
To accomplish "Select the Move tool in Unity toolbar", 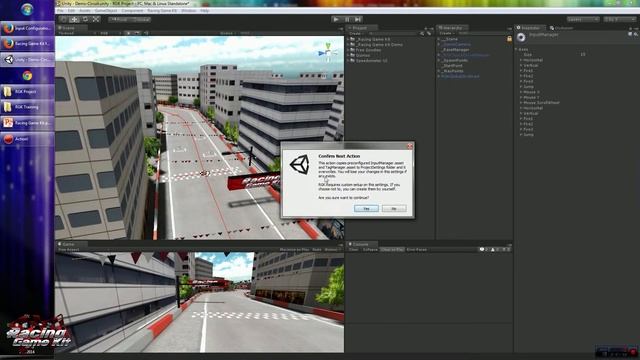I will (74, 19).
